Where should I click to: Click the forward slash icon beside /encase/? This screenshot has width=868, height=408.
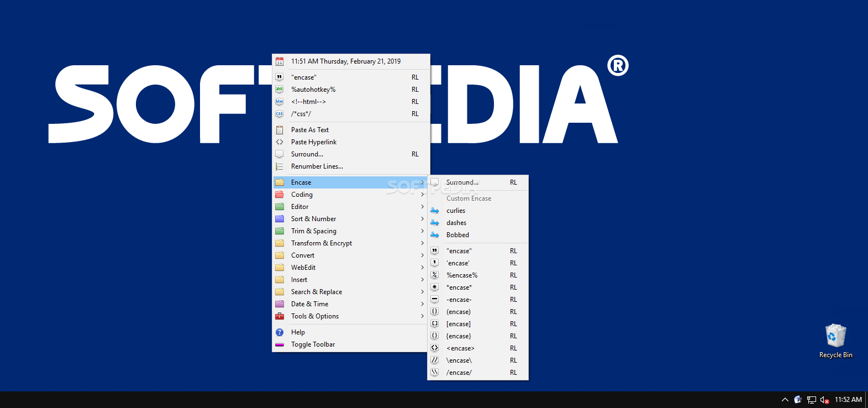tap(435, 373)
